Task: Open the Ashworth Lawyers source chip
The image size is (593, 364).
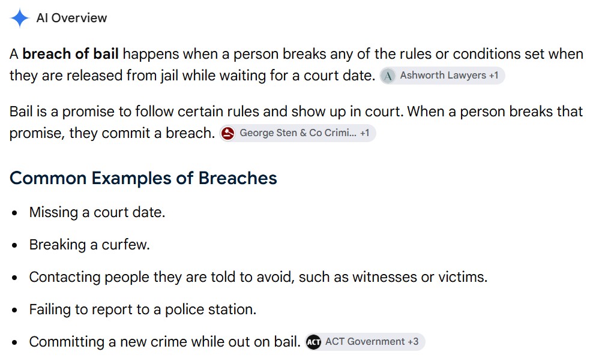Action: (442, 76)
